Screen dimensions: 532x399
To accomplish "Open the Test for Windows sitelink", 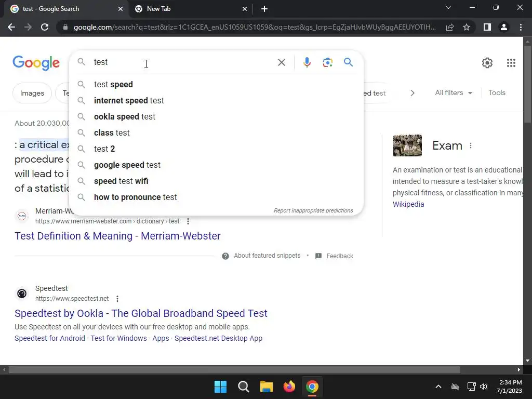I will (x=119, y=338).
